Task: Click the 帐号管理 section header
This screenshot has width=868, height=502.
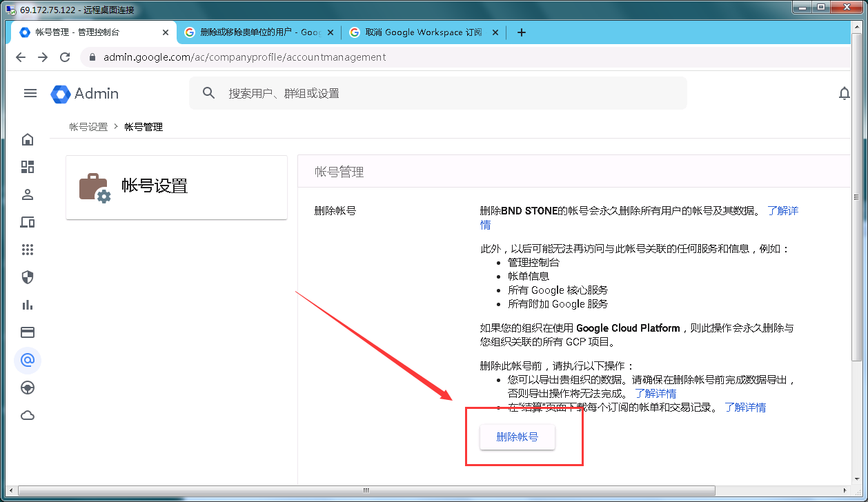Action: pyautogui.click(x=339, y=172)
